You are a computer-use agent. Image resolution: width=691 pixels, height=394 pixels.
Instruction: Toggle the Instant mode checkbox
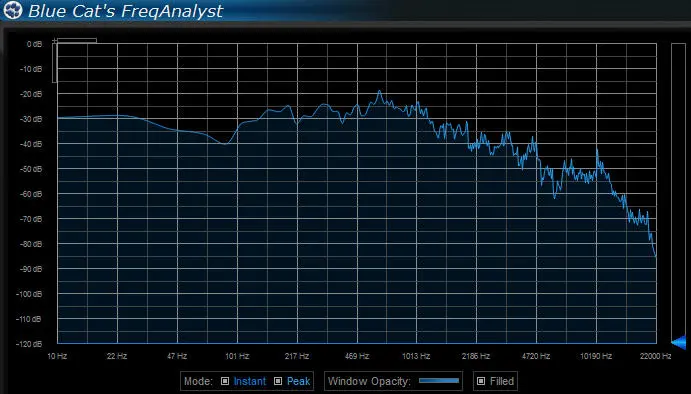point(225,381)
